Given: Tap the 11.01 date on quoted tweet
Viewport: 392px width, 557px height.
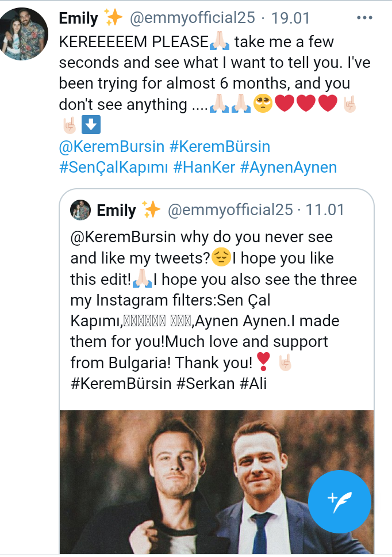Looking at the screenshot, I should click(325, 211).
